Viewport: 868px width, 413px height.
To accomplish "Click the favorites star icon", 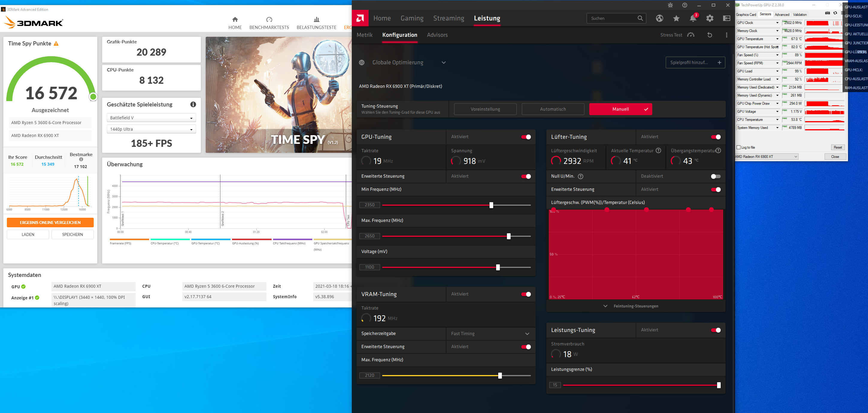I will [676, 19].
